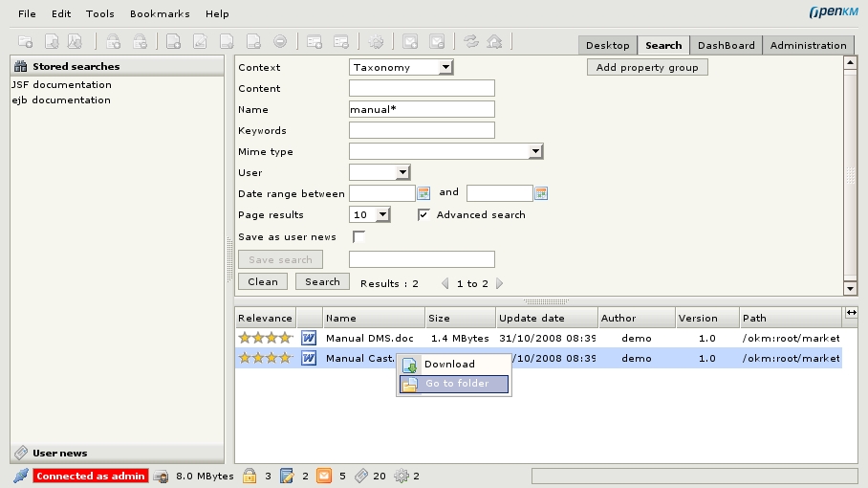This screenshot has width=868, height=488.
Task: Click the add document toolbar icon
Action: pos(173,41)
